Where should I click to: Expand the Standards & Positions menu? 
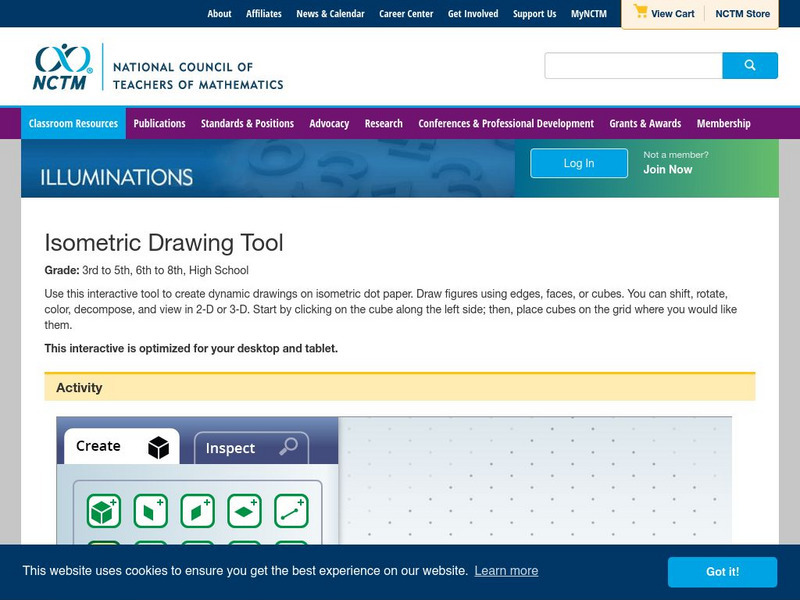coord(247,124)
